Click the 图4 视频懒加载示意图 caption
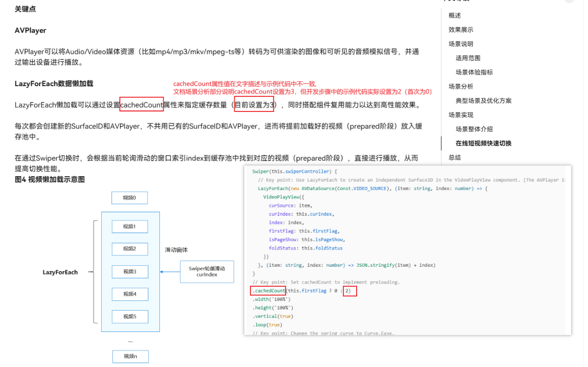This screenshot has width=588, height=367. (50, 180)
